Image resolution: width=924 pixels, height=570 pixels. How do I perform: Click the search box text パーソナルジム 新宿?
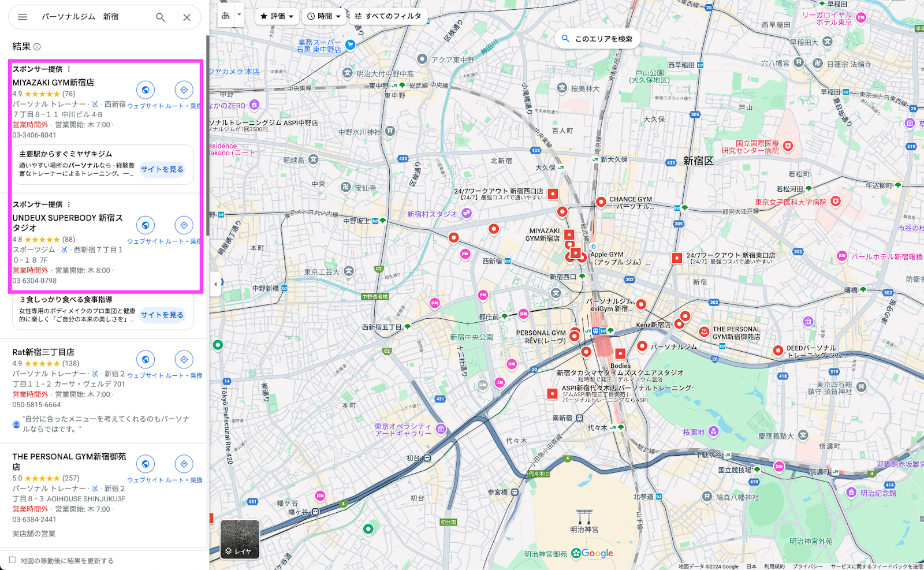[80, 17]
